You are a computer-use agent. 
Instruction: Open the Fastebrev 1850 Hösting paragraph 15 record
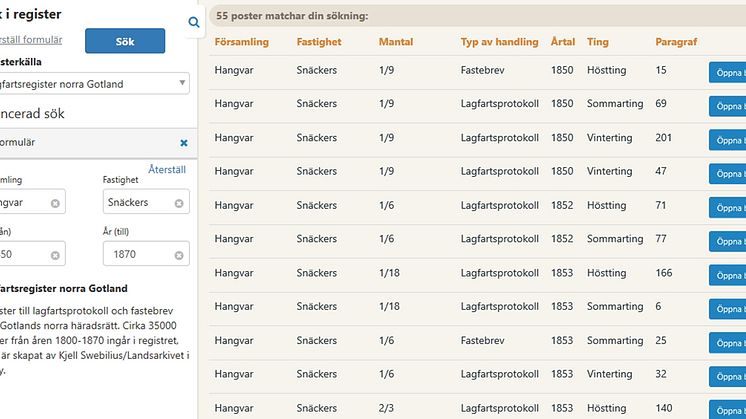tap(727, 72)
